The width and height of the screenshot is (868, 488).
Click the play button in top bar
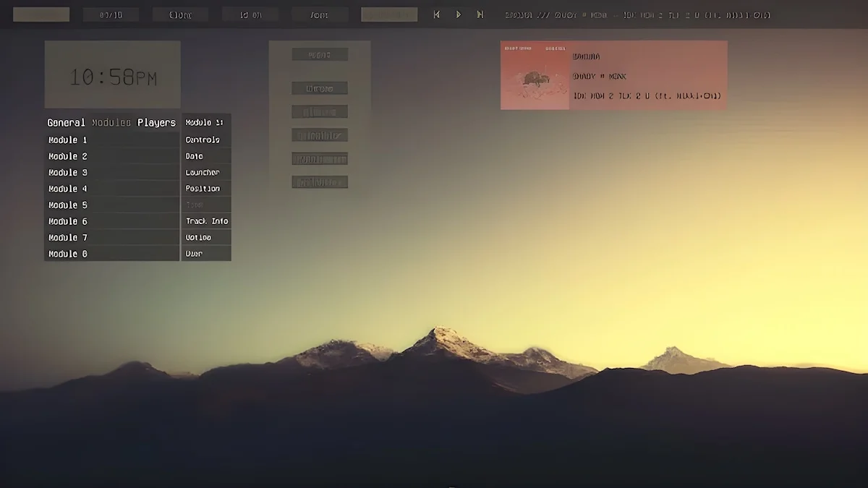(x=458, y=14)
